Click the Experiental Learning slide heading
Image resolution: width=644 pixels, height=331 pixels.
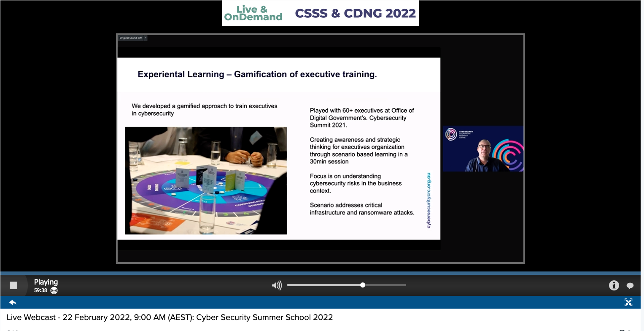257,75
